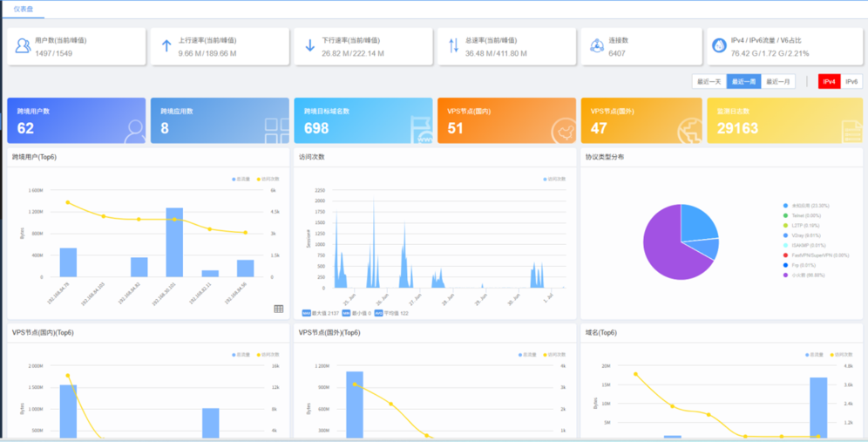
Task: Open the 跨境用户数 62 card
Action: point(77,121)
